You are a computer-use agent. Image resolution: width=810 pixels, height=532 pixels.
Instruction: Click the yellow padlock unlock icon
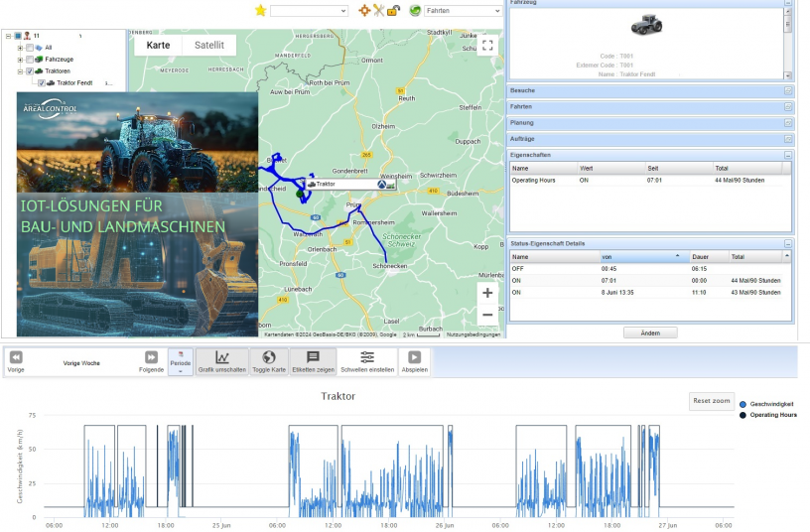tap(394, 10)
